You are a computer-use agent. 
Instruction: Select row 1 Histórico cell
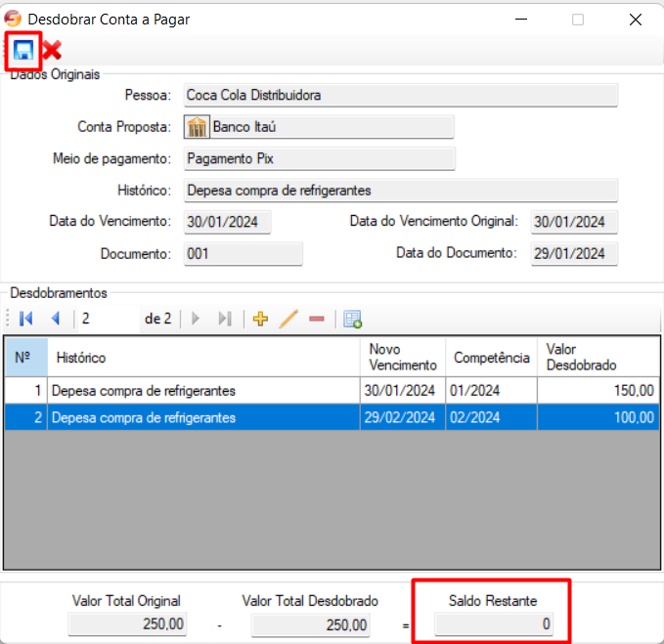(x=203, y=390)
